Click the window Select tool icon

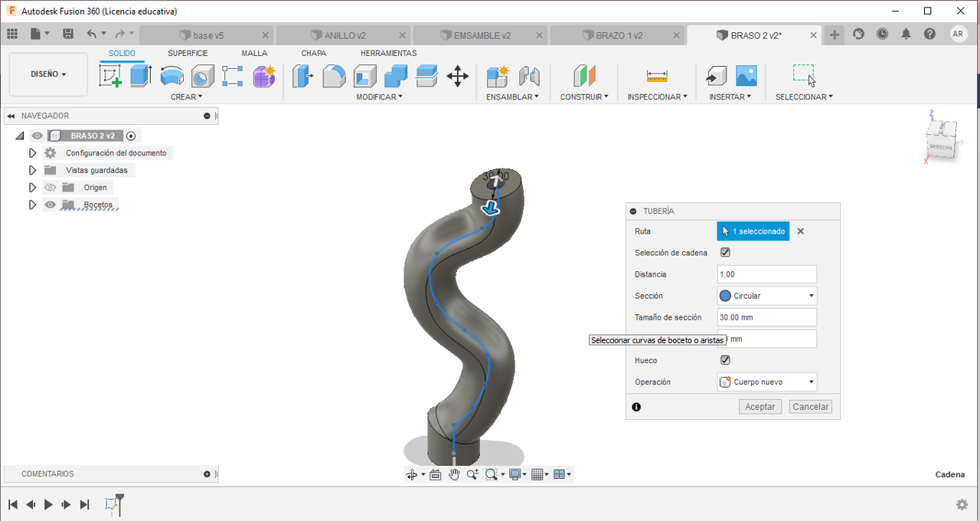coord(803,75)
